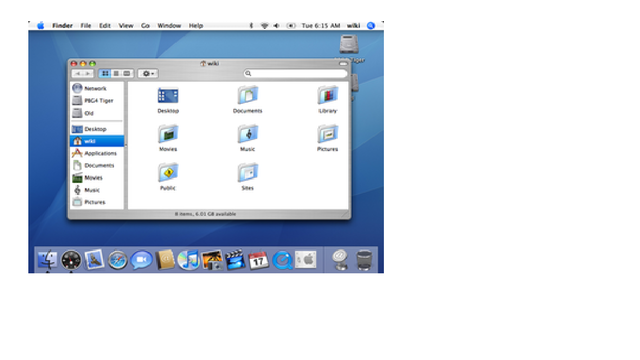This screenshot has height=360, width=640.
Task: Launch QuickTime Player from the Dock
Action: [x=282, y=260]
